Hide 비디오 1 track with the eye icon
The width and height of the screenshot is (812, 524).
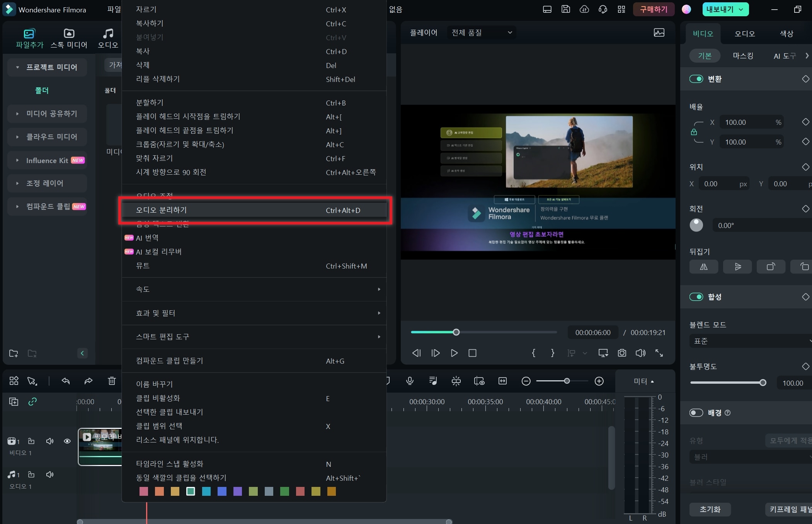pyautogui.click(x=67, y=441)
